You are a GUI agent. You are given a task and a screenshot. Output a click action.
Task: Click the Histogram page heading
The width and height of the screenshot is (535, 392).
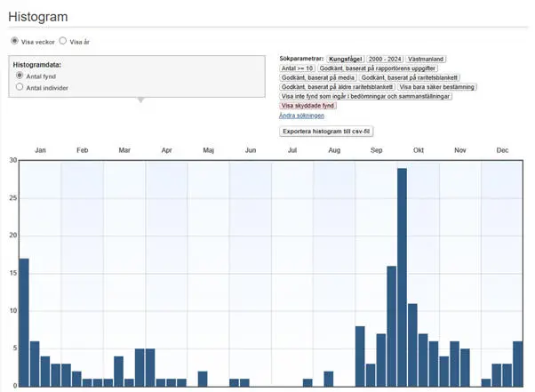38,17
